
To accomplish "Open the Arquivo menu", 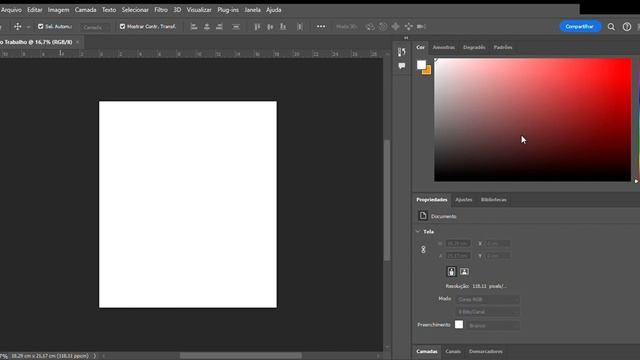I will (x=11, y=10).
